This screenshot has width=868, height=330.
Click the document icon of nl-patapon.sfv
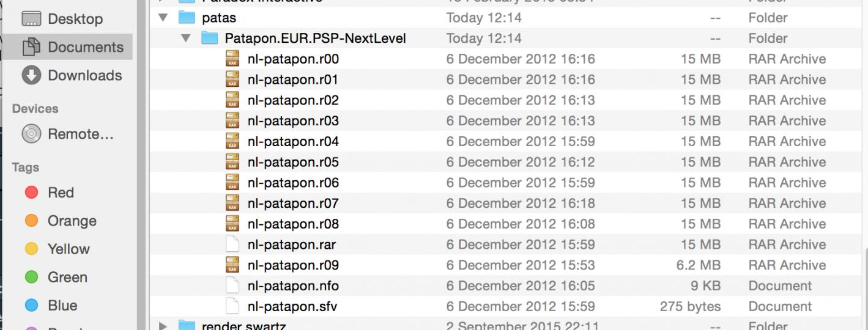tap(232, 306)
